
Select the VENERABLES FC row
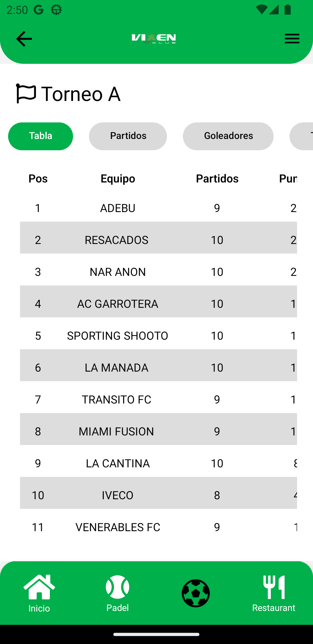coord(118,527)
